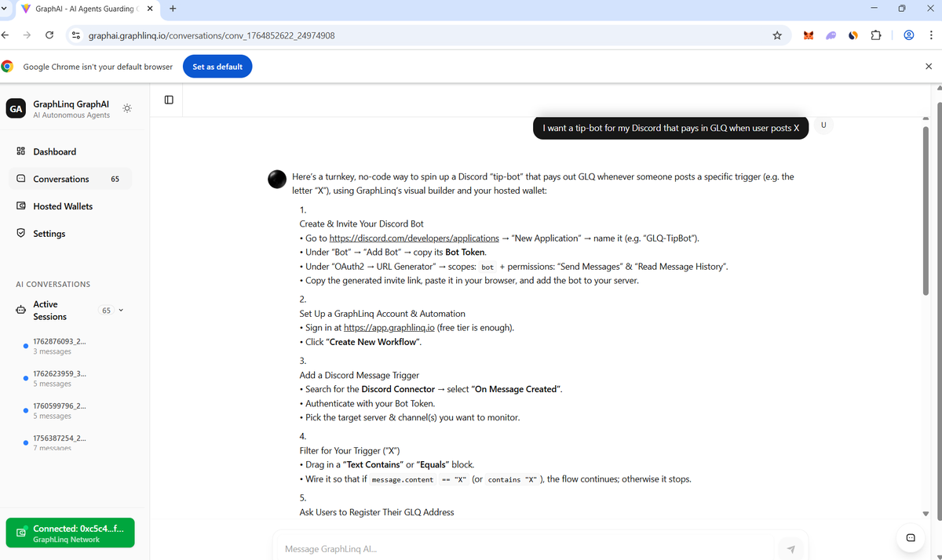Click the Set as default button
Image resolution: width=942 pixels, height=560 pixels.
click(x=217, y=66)
